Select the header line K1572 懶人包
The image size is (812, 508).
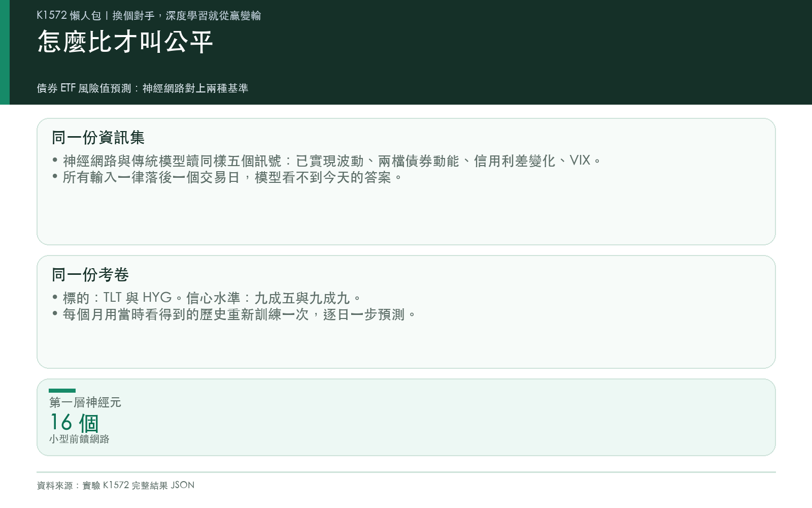[x=149, y=16]
